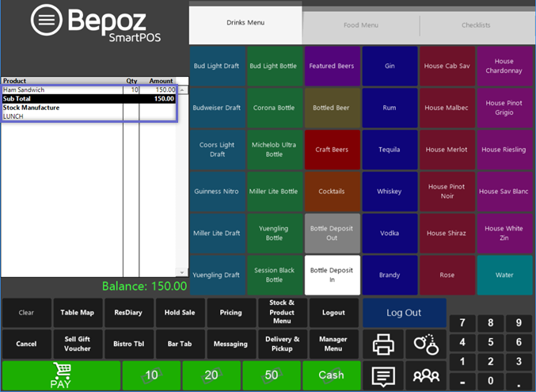Tap the keypad digit 0
The height and width of the screenshot is (392, 536).
(x=491, y=381)
